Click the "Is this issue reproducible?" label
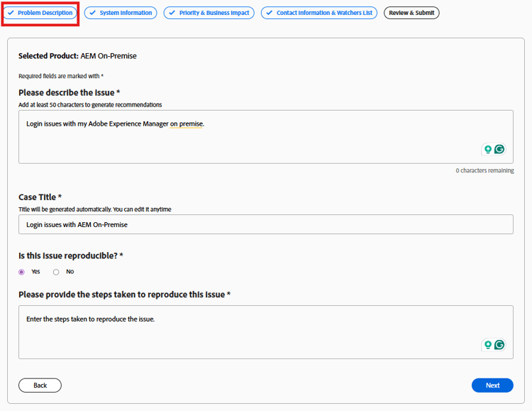Image resolution: width=532 pixels, height=411 pixels. [70, 256]
